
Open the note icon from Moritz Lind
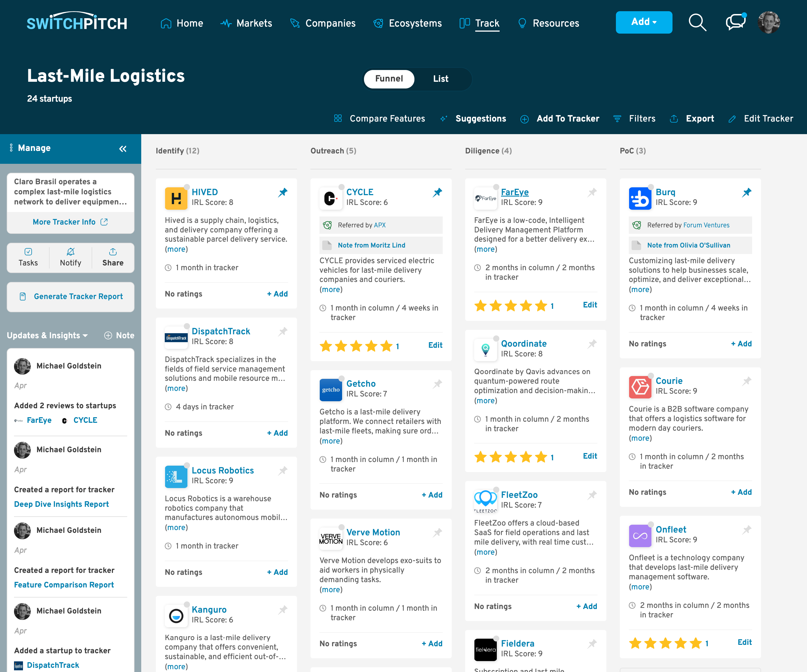pos(327,245)
